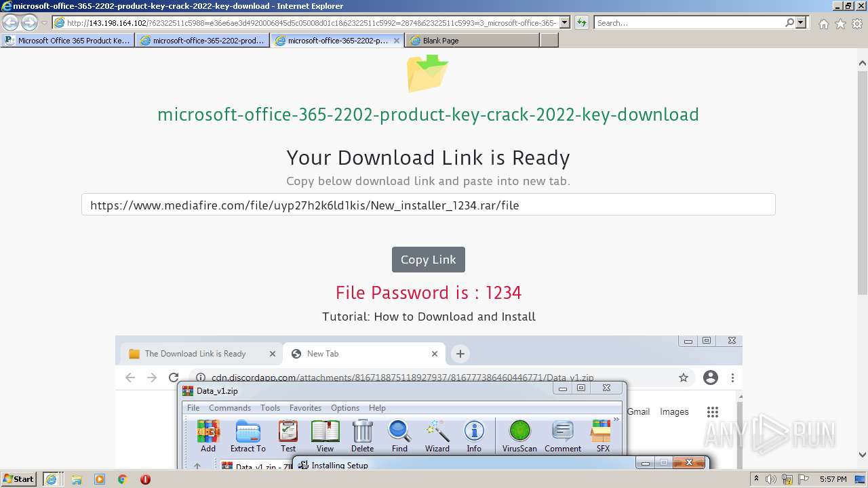
Task: Click Chrome bookmark star in tutorial image
Action: pyautogui.click(x=684, y=378)
